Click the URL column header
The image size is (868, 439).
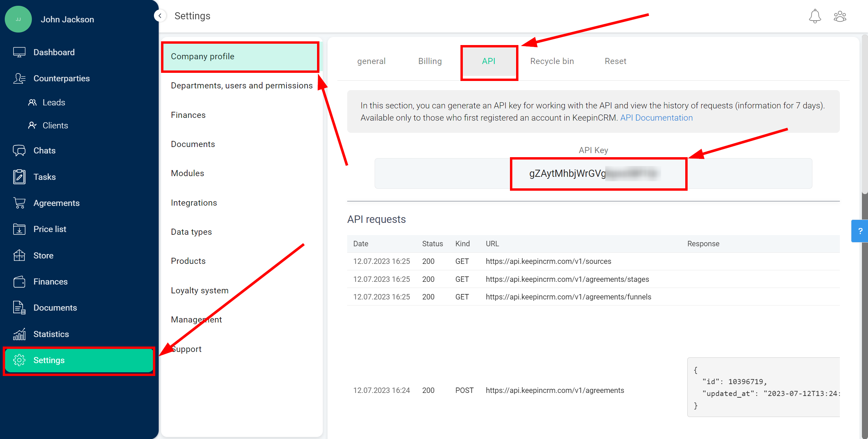point(492,244)
